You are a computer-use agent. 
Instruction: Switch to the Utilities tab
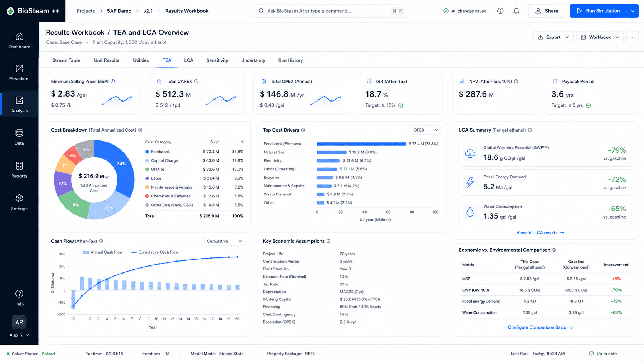(x=141, y=60)
